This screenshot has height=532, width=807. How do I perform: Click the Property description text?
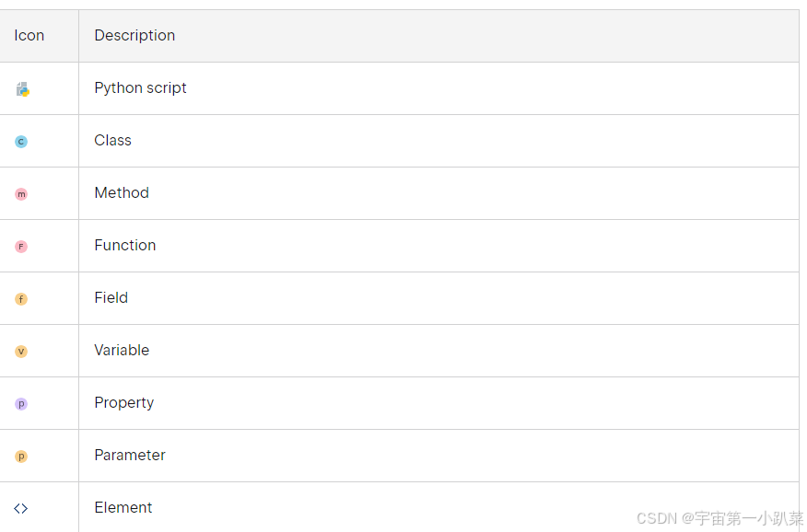(x=124, y=403)
